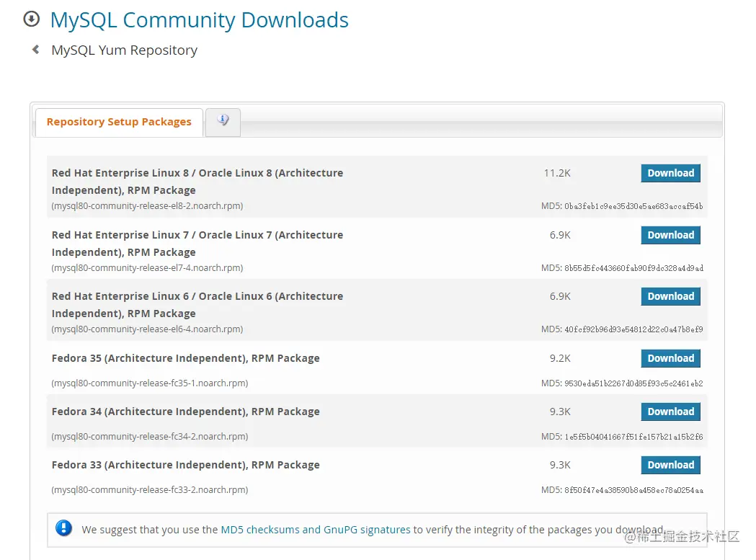The image size is (756, 560).
Task: Click the MD5 hash starting with 1e5f5b04
Action: pyautogui.click(x=633, y=437)
